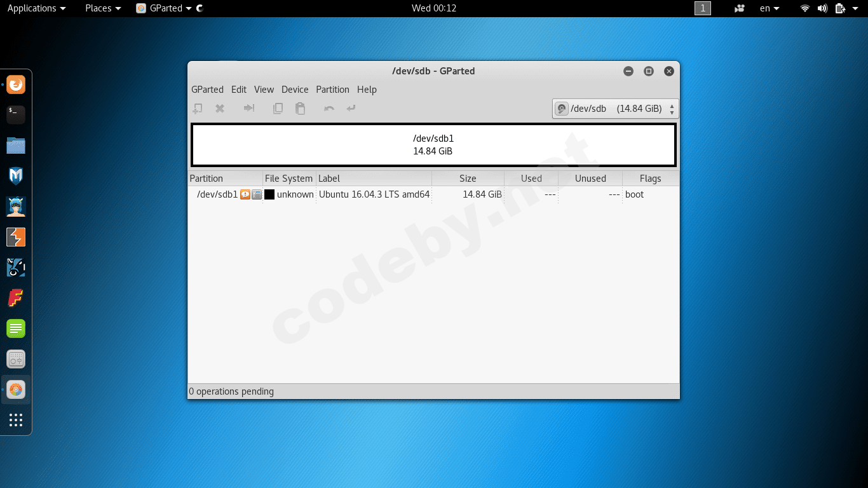
Task: Click the workspace 1 indicator
Action: pos(703,8)
